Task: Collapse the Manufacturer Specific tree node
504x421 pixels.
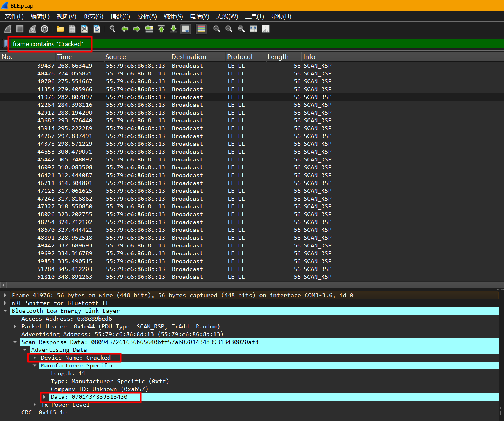Action: (35, 365)
